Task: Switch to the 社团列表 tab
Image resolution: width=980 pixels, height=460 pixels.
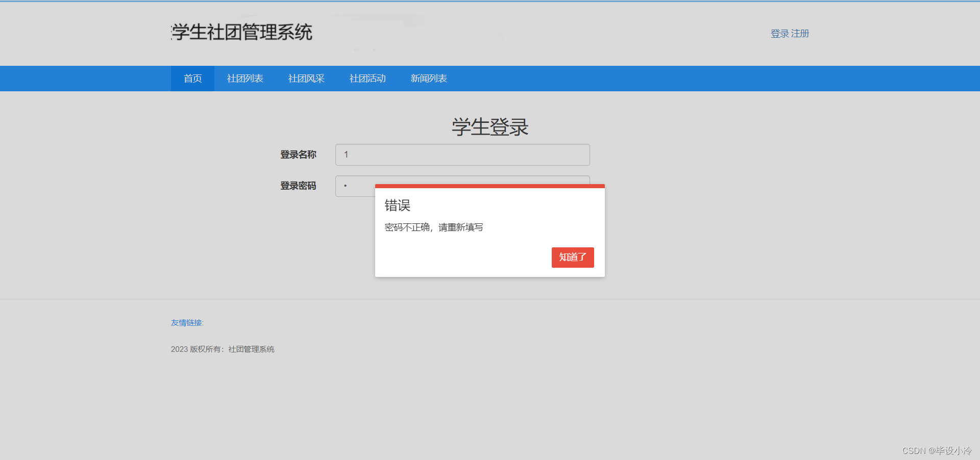Action: pos(245,78)
